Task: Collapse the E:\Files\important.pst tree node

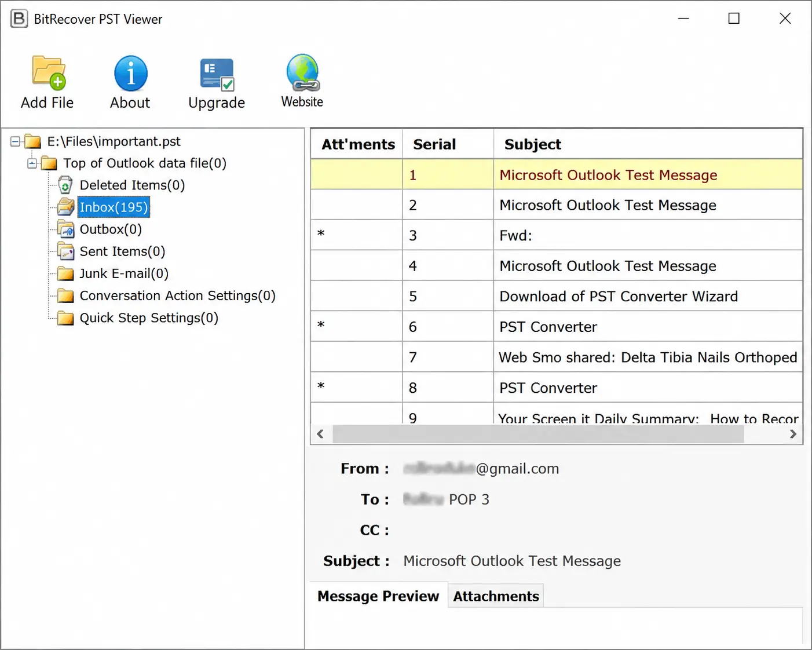Action: pos(16,141)
